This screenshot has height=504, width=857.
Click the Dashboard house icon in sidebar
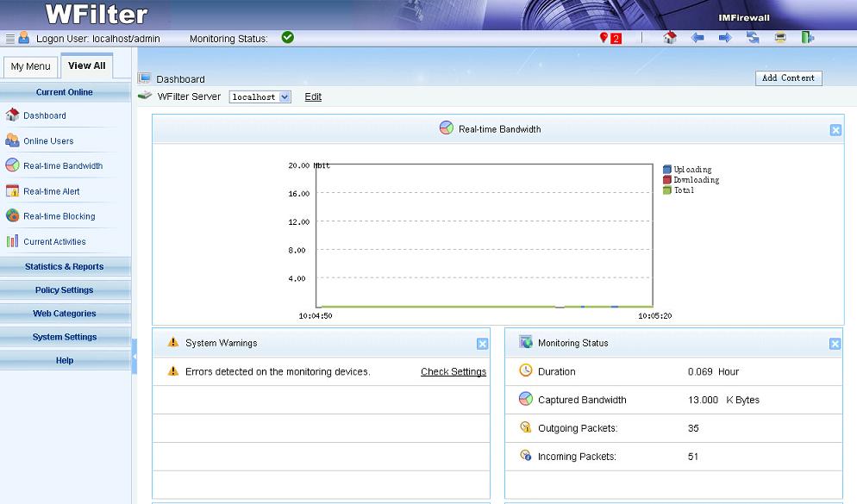tap(12, 115)
